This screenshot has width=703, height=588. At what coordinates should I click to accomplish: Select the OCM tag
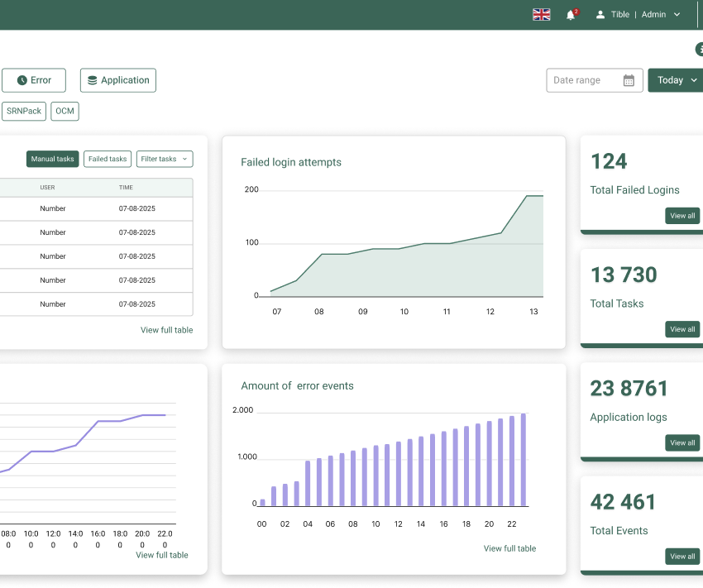click(x=65, y=111)
